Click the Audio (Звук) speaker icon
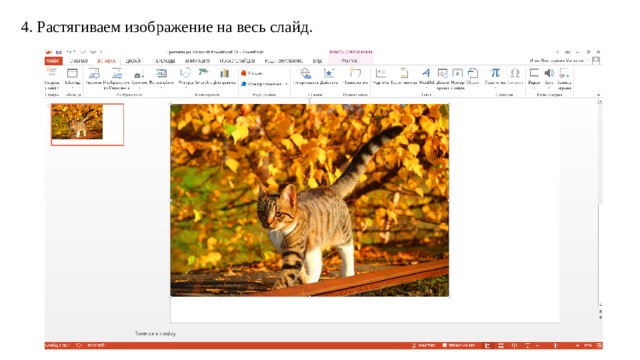The height and width of the screenshot is (360, 640). tap(549, 73)
